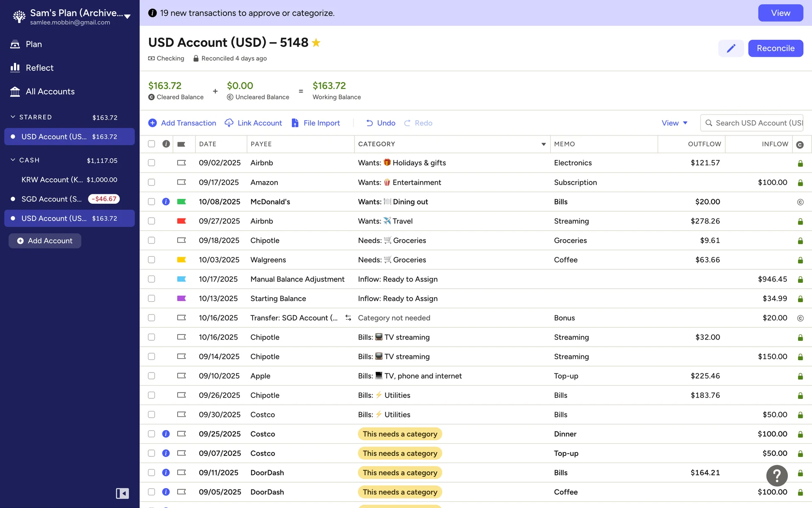812x508 pixels.
Task: Check the Amazon 09/17/2025 transaction checkbox
Action: coord(151,182)
